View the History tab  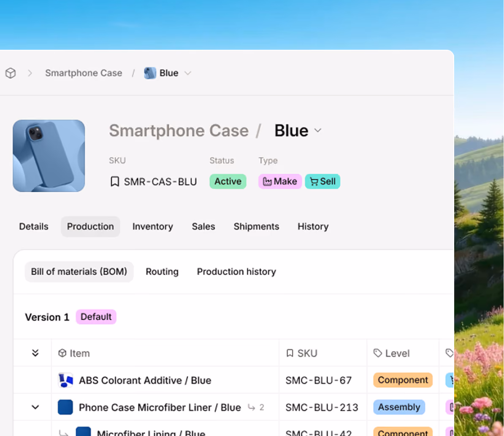tap(313, 227)
